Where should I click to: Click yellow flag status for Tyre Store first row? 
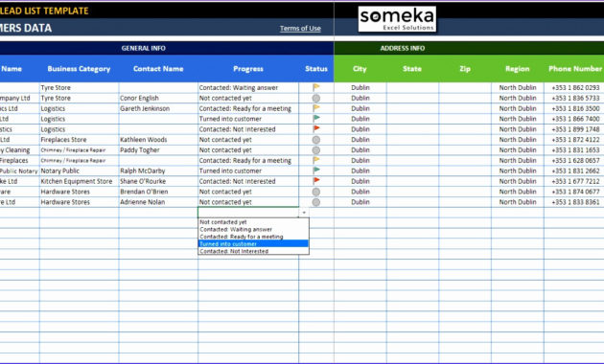[316, 87]
